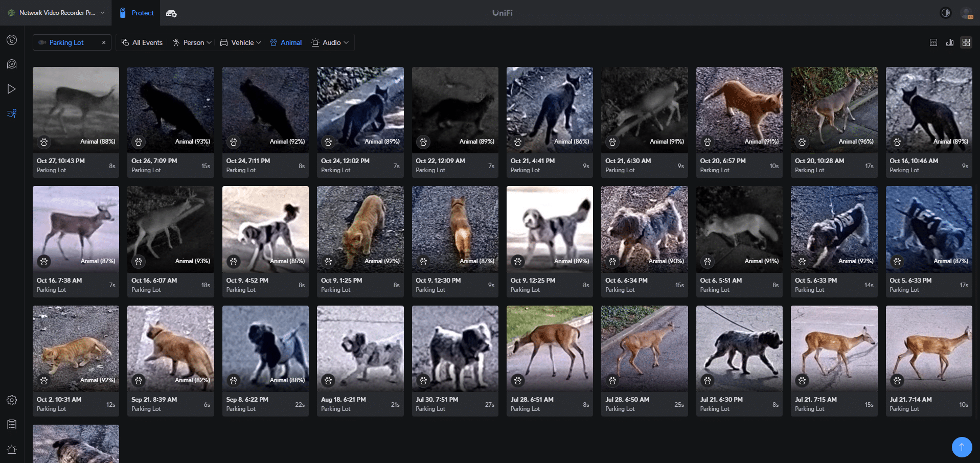
Task: Open the Oct 6, 5:51 AM event thumbnail
Action: coord(739,229)
